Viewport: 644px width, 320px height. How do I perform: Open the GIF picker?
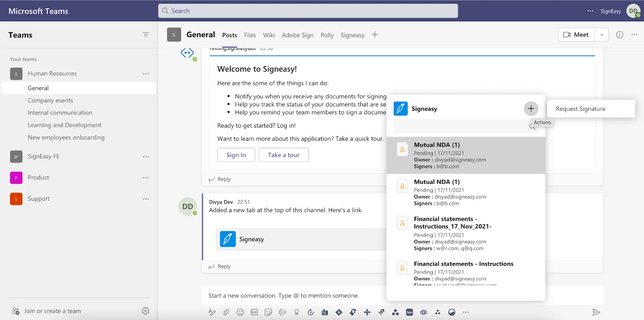pyautogui.click(x=254, y=312)
